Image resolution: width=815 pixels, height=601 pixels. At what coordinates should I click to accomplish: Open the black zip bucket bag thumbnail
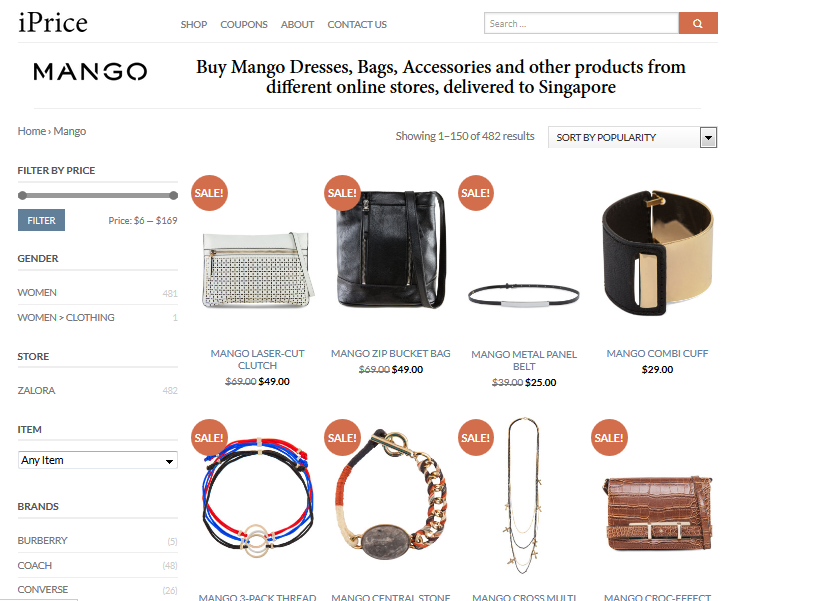click(391, 251)
